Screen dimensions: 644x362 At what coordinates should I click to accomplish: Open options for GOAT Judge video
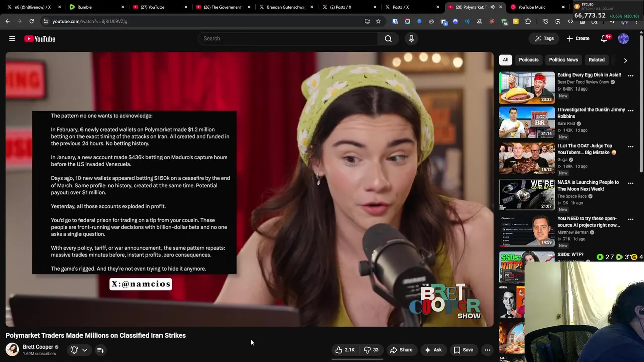tap(630, 147)
